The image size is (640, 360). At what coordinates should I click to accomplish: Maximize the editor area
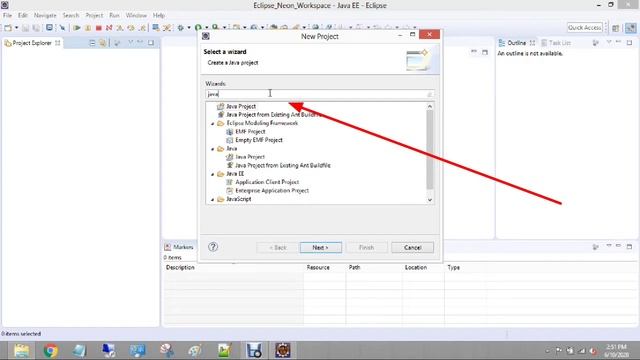tap(484, 52)
